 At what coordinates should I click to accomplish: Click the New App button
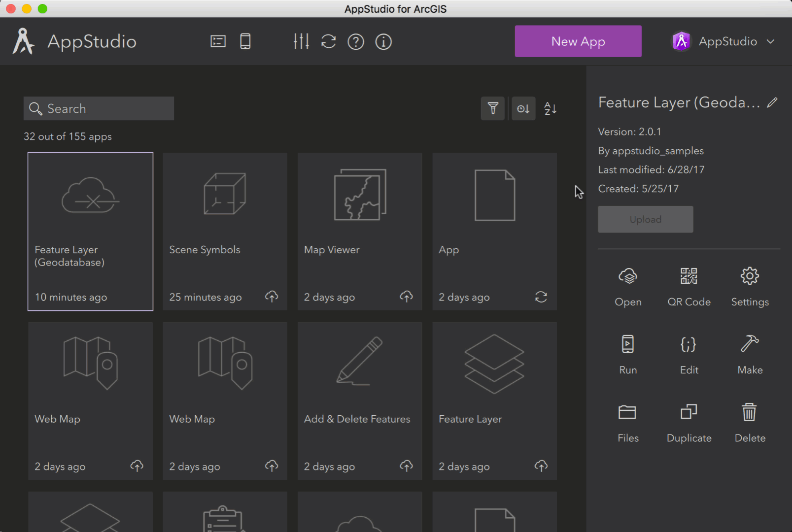578,41
